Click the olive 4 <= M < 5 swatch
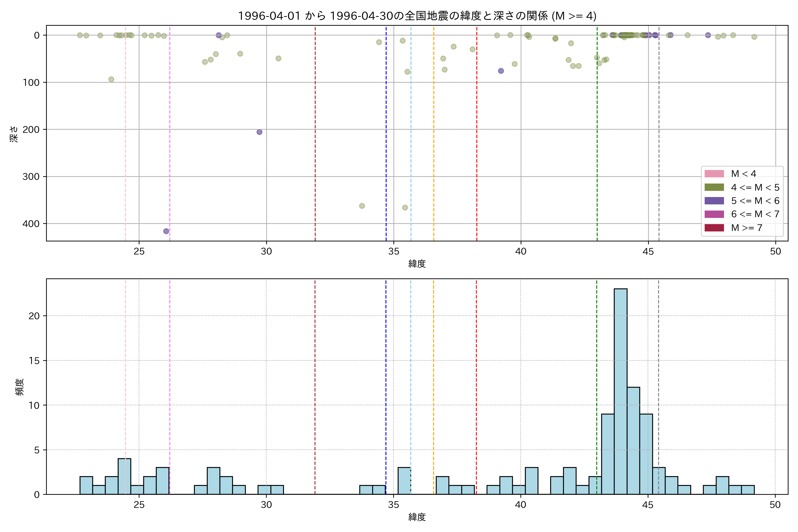The width and height of the screenshot is (798, 532). tap(714, 187)
